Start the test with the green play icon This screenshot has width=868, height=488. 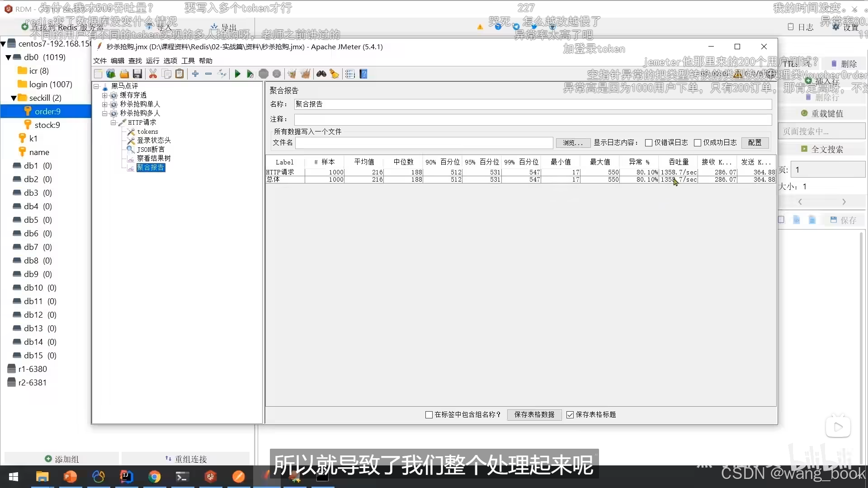click(237, 74)
